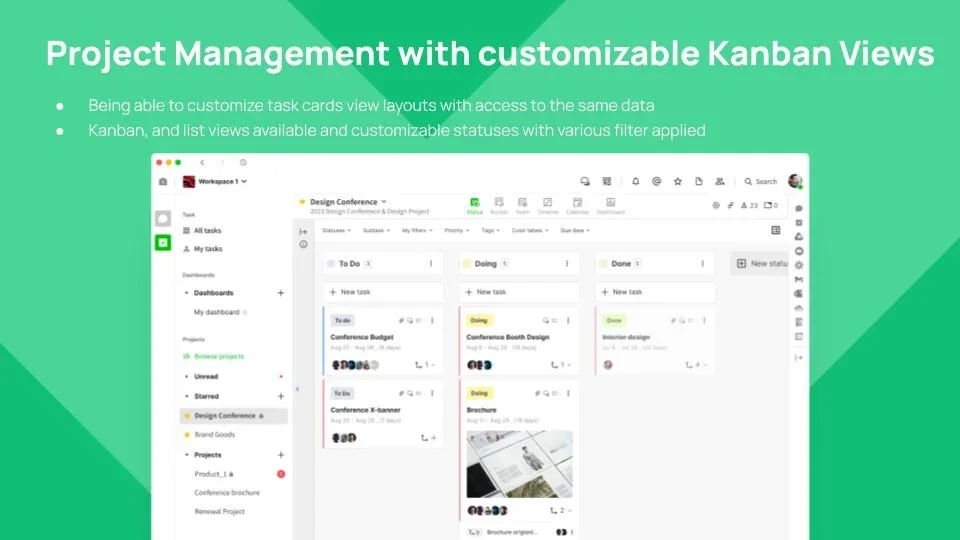The image size is (960, 540).
Task: Click the members count icon showing 23
Action: (x=749, y=206)
